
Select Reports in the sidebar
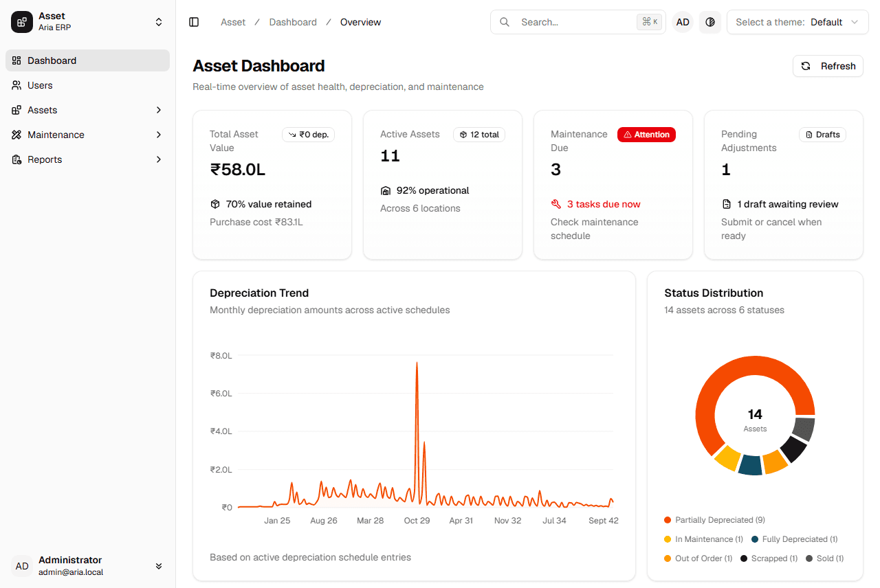coord(87,159)
